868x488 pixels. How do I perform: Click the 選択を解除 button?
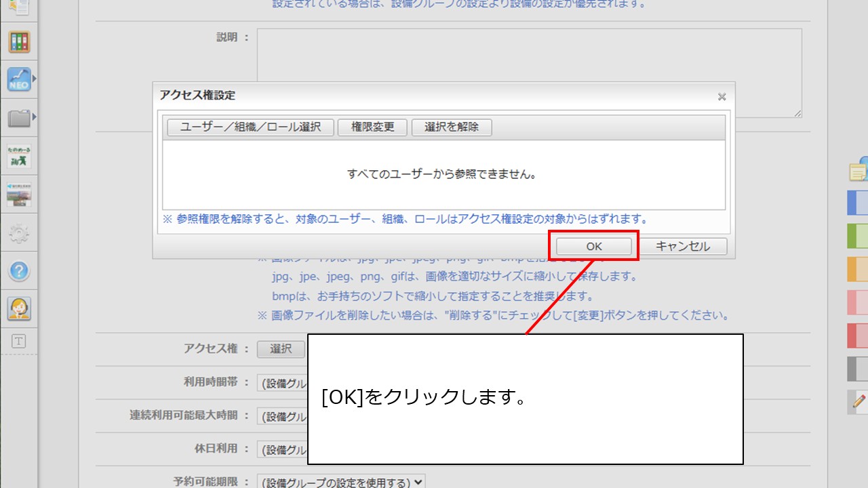(x=452, y=127)
